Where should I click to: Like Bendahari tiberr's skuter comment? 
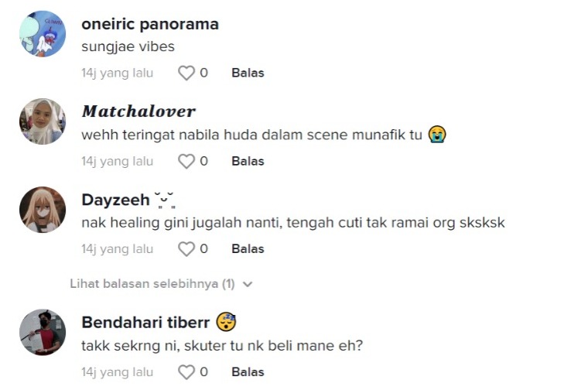tap(186, 372)
